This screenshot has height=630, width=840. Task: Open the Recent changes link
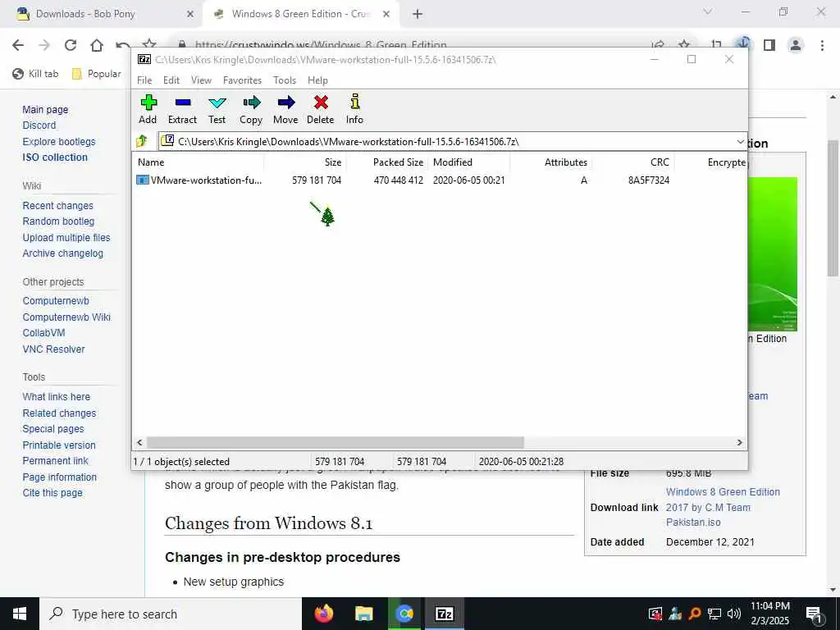[x=58, y=206]
